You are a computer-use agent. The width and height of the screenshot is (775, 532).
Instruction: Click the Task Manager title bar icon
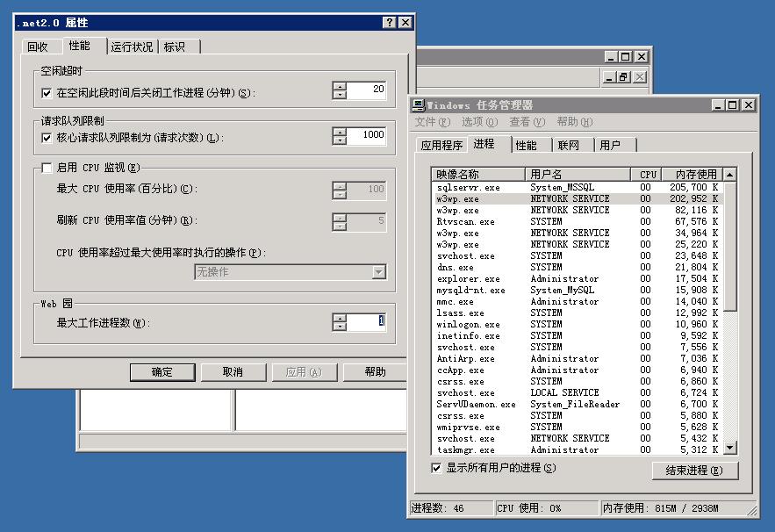420,104
